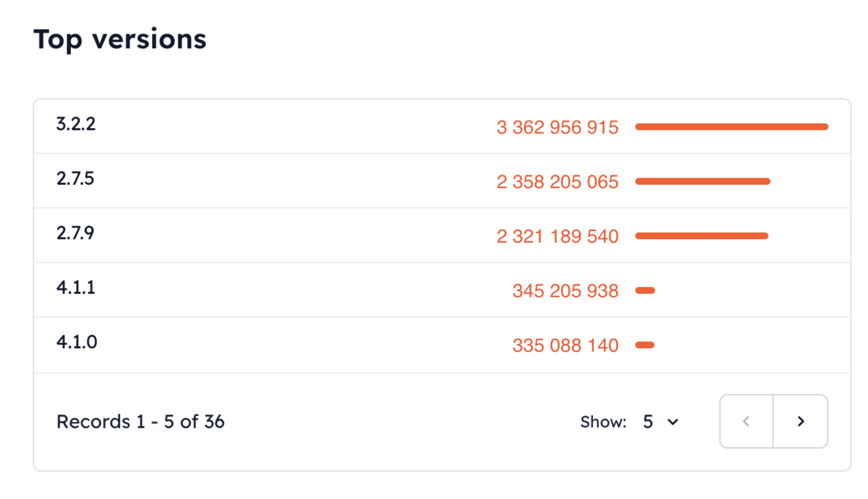Click version 4.1.1 label
This screenshot has width=868, height=499.
coord(76,288)
